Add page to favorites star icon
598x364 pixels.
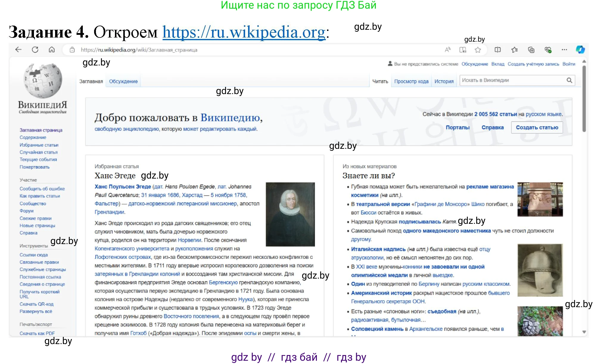478,50
